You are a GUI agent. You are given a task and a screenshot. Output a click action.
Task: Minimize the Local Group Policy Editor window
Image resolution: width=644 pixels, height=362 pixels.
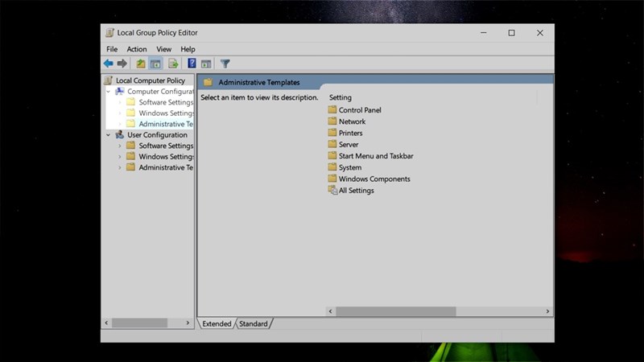click(484, 33)
